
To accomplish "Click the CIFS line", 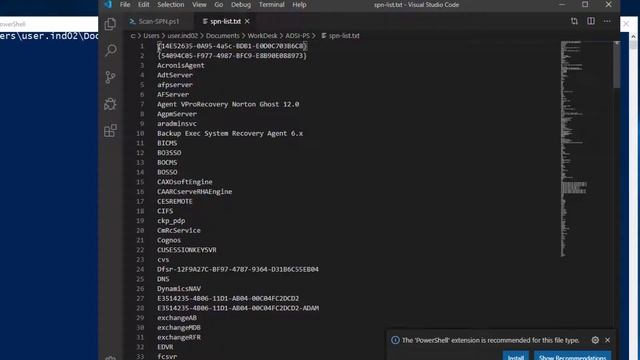I will (165, 211).
